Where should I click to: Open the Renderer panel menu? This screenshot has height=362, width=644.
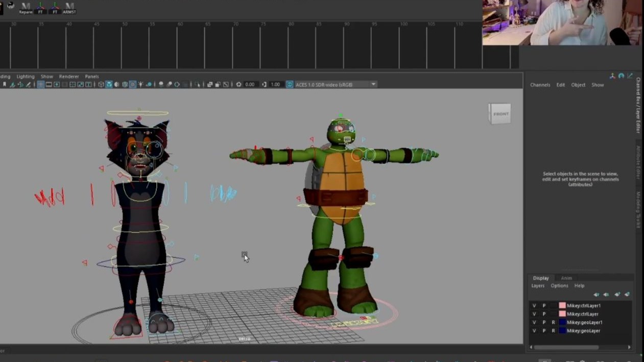[69, 77]
